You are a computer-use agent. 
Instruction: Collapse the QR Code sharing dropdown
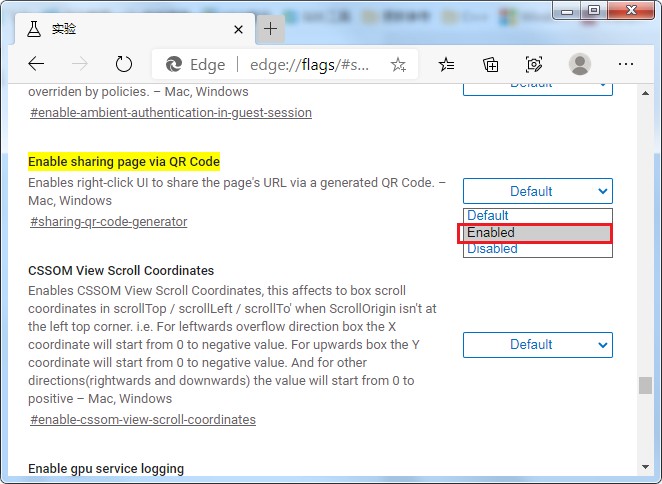[x=537, y=191]
